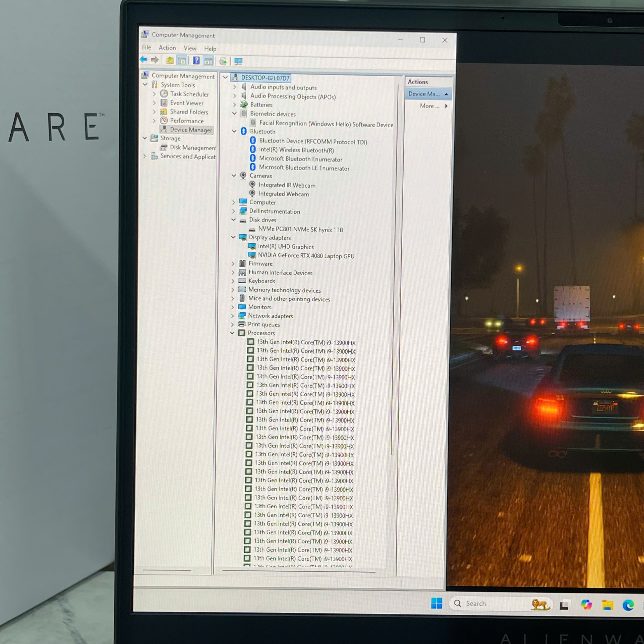Click the Windows Start button
The height and width of the screenshot is (644, 644).
coord(437,603)
